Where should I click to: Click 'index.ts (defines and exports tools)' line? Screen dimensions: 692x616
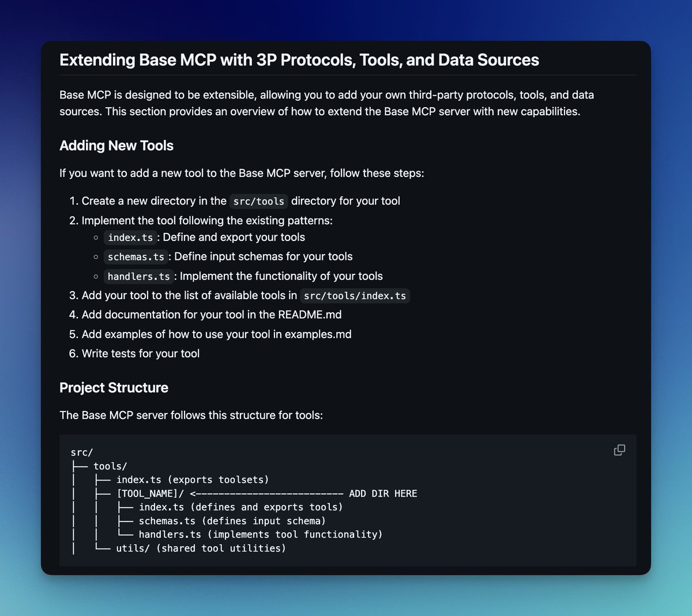point(241,507)
